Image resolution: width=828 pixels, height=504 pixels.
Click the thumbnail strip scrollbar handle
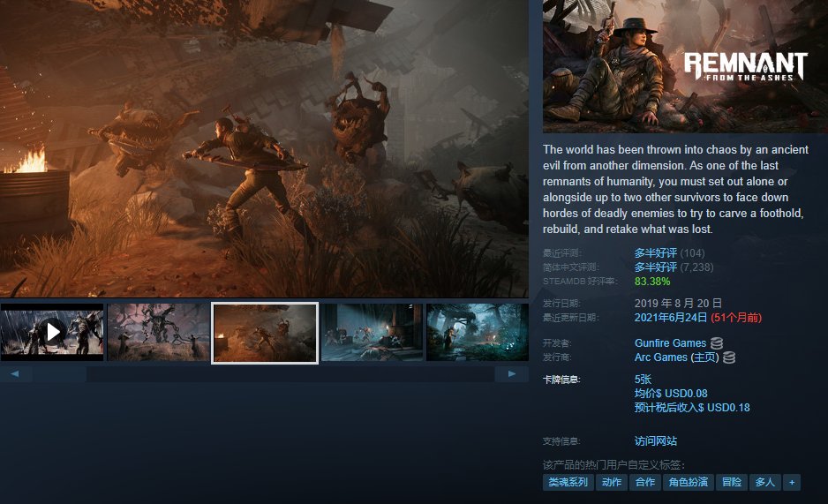tap(60, 373)
